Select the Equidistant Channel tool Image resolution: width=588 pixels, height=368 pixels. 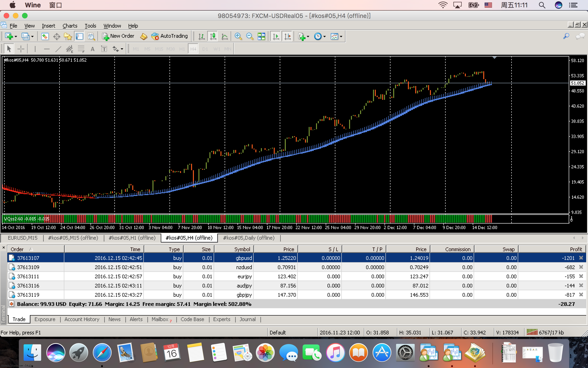point(70,49)
